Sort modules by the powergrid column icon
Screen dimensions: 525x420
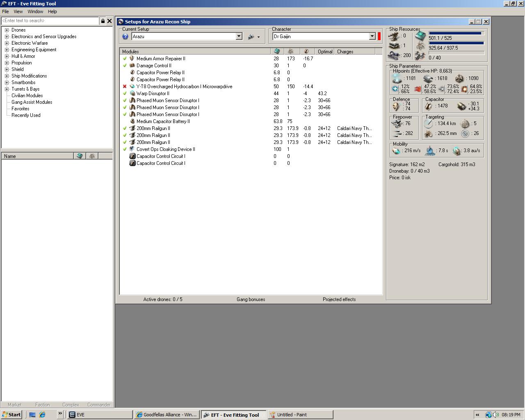[x=291, y=51]
